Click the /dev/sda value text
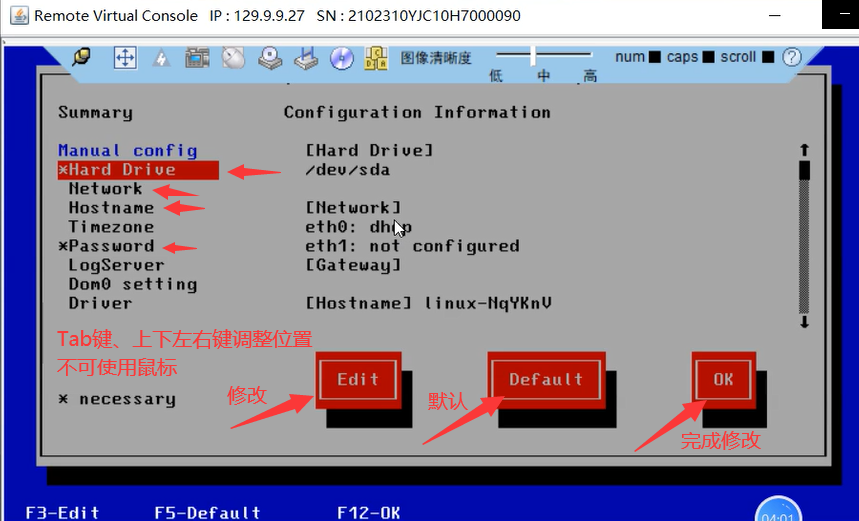 point(347,170)
